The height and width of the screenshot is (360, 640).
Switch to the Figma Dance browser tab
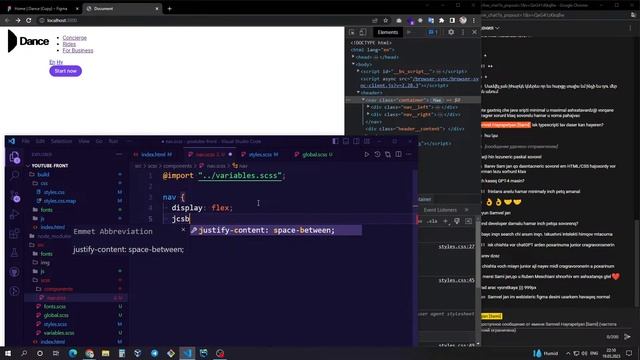click(x=41, y=8)
